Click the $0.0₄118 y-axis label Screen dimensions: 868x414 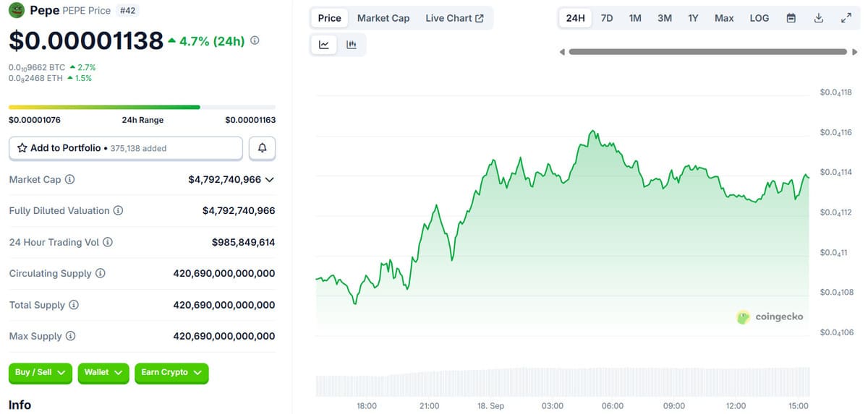pos(836,92)
